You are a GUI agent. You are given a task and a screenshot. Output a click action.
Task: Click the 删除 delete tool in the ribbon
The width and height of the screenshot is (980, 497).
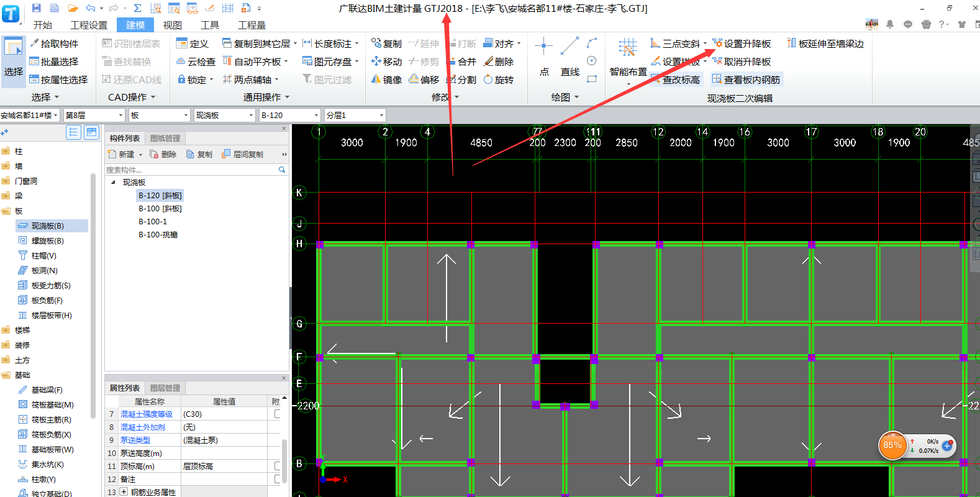coord(499,62)
